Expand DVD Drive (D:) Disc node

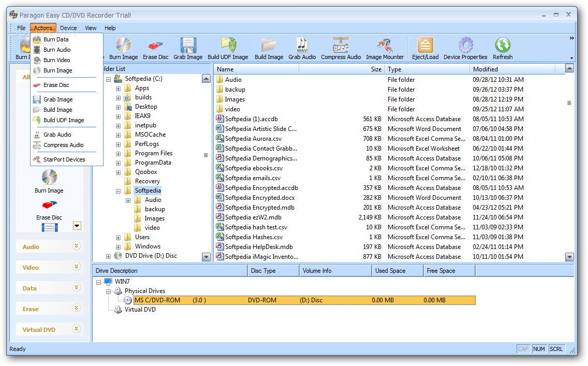pos(108,256)
